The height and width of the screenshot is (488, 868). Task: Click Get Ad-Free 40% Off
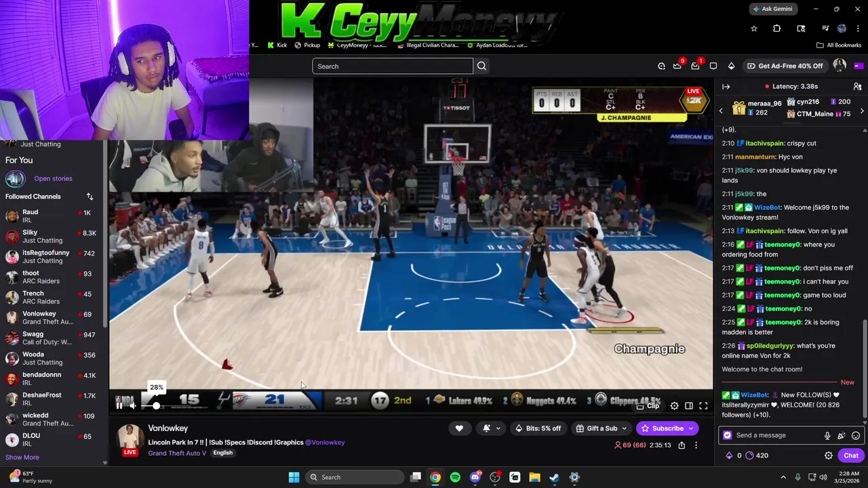785,66
